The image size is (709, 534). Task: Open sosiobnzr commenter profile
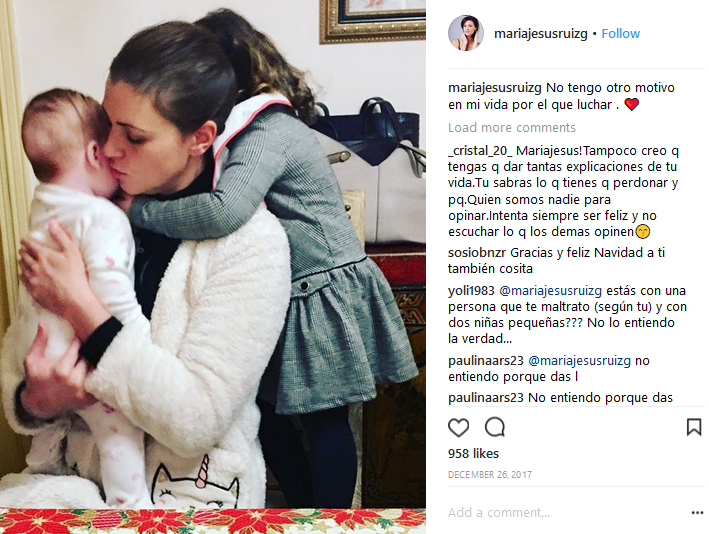coord(477,252)
